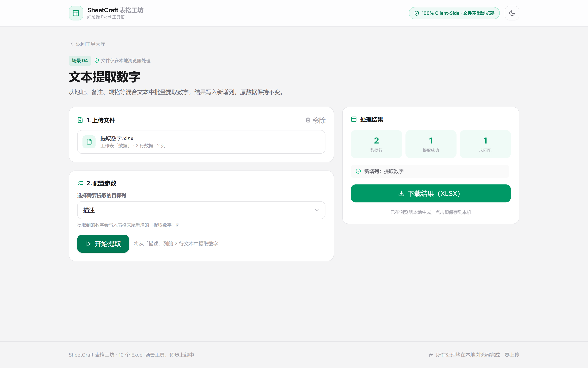Screen dimensions: 588x368
Task: Click the lock icon in the footer
Action: pos(431,355)
